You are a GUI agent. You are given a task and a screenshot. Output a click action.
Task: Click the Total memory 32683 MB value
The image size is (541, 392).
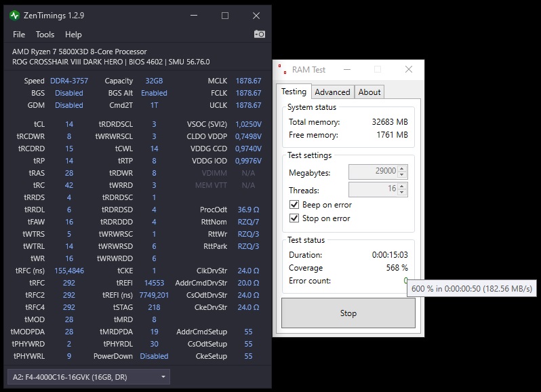point(390,122)
